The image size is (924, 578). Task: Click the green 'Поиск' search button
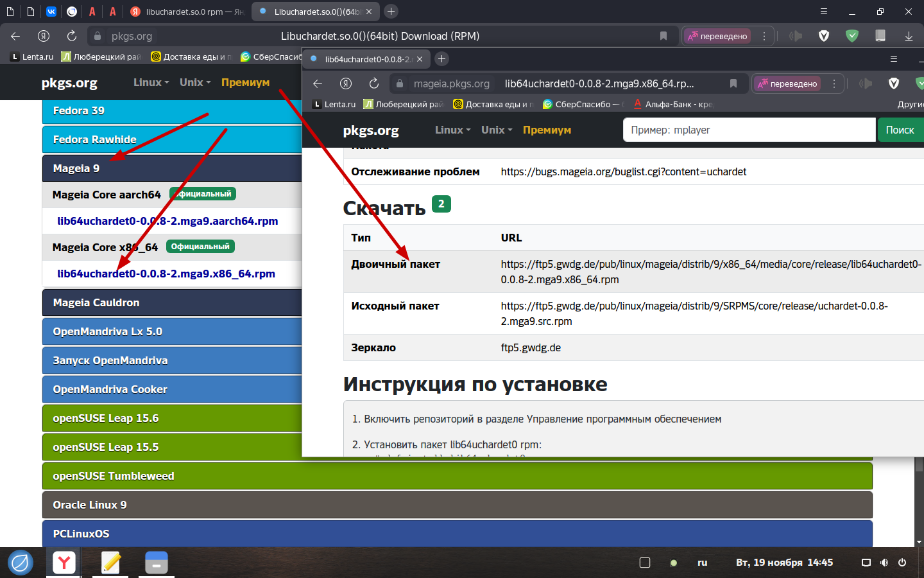tap(900, 130)
